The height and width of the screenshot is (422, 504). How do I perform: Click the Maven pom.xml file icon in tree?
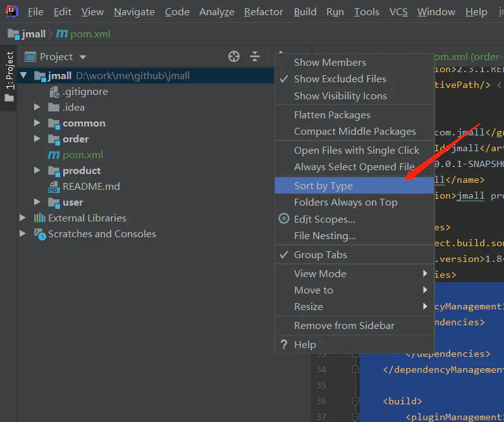tap(53, 155)
